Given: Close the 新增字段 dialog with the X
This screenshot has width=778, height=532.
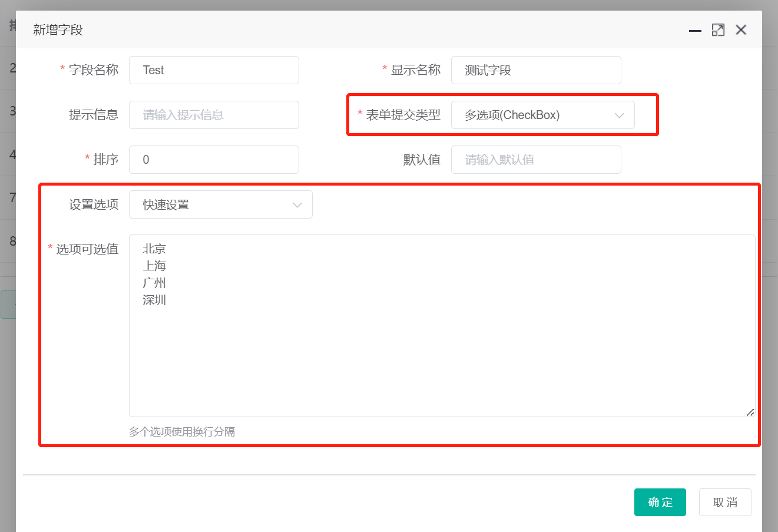Looking at the screenshot, I should (x=741, y=29).
